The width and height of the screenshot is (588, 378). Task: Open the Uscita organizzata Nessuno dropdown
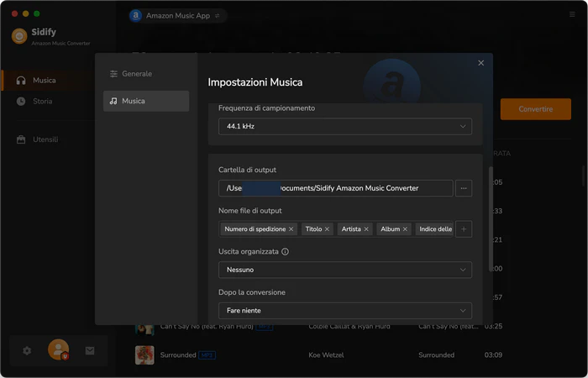(x=345, y=270)
